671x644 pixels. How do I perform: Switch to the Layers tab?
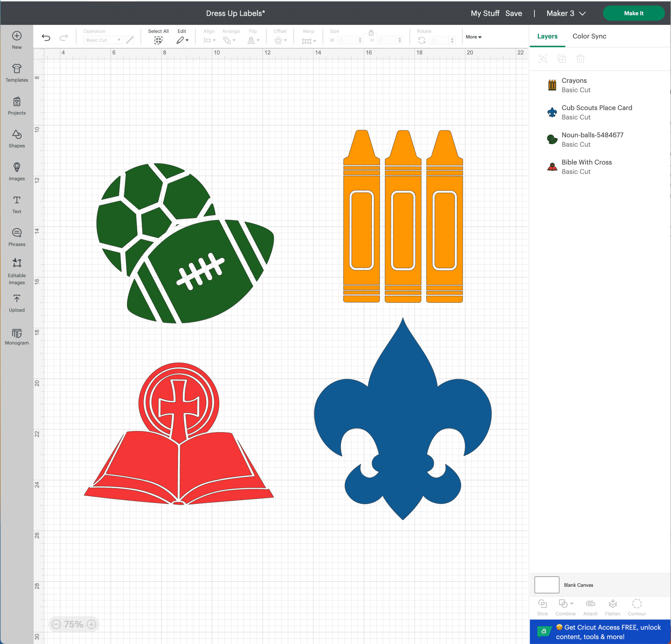[x=547, y=36]
